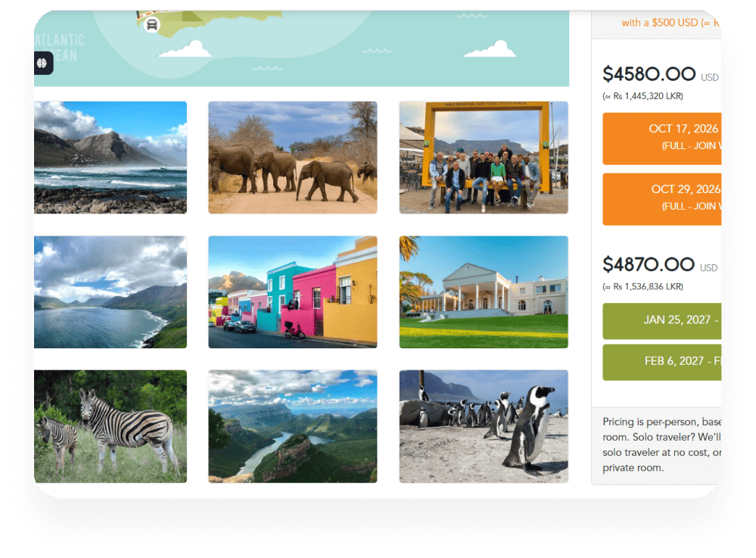
Task: Open the zebra and foal photo
Action: 110,426
